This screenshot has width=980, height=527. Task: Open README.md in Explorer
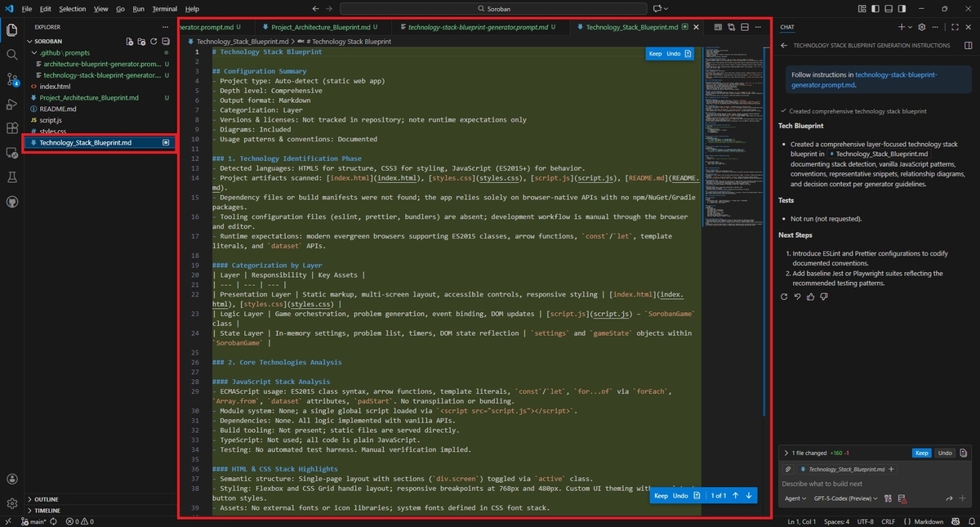[57, 109]
